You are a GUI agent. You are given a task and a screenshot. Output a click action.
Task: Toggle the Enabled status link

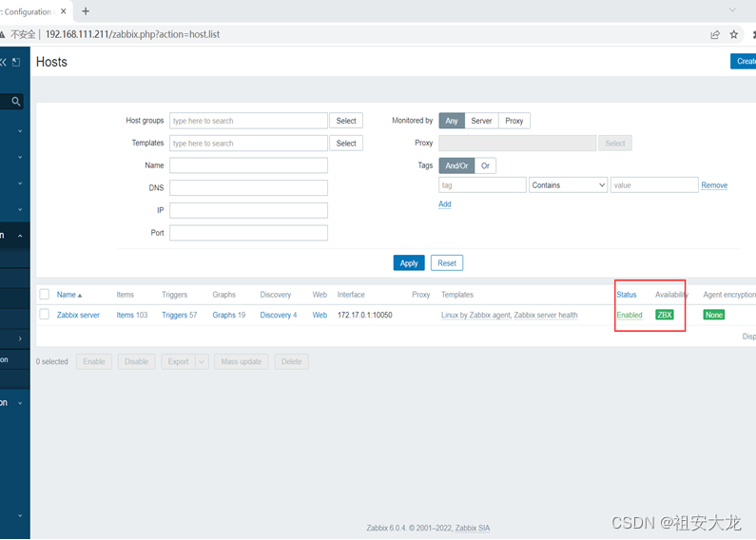pyautogui.click(x=630, y=315)
